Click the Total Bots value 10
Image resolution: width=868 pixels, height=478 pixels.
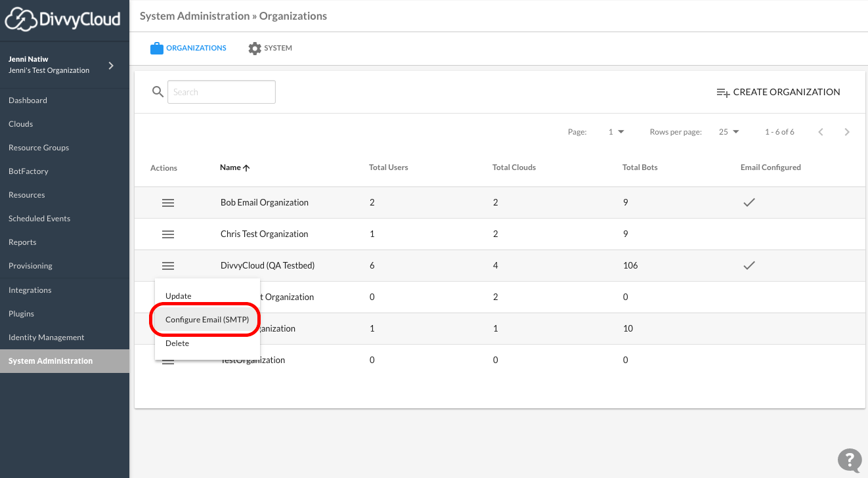(628, 329)
